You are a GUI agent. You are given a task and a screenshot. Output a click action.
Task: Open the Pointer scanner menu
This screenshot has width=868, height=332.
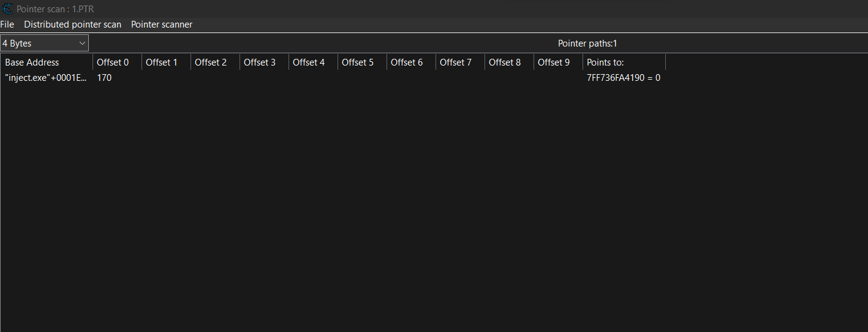tap(162, 25)
